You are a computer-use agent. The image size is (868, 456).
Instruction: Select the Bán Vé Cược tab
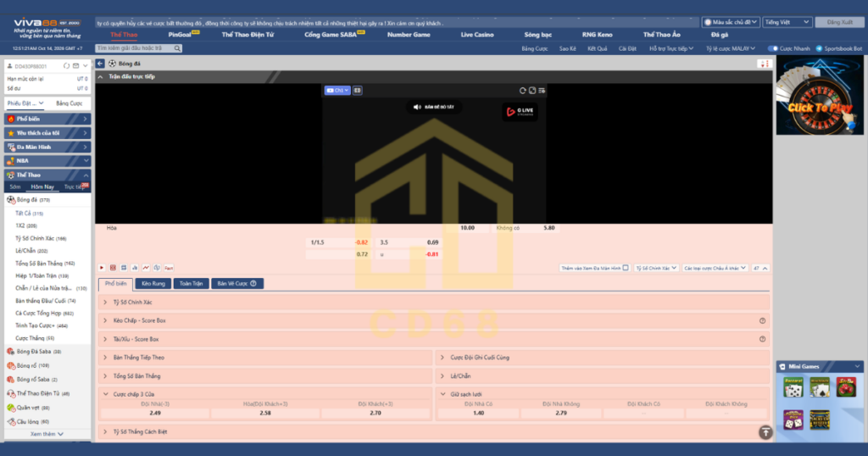237,283
